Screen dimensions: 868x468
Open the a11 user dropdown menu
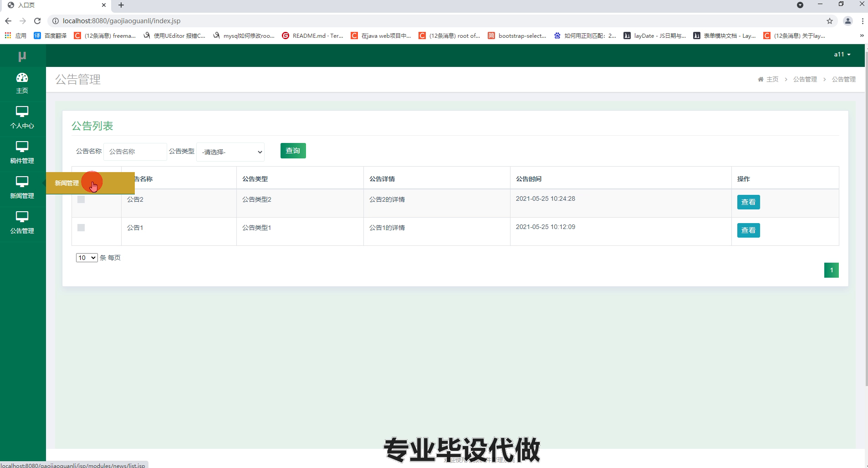tap(842, 54)
